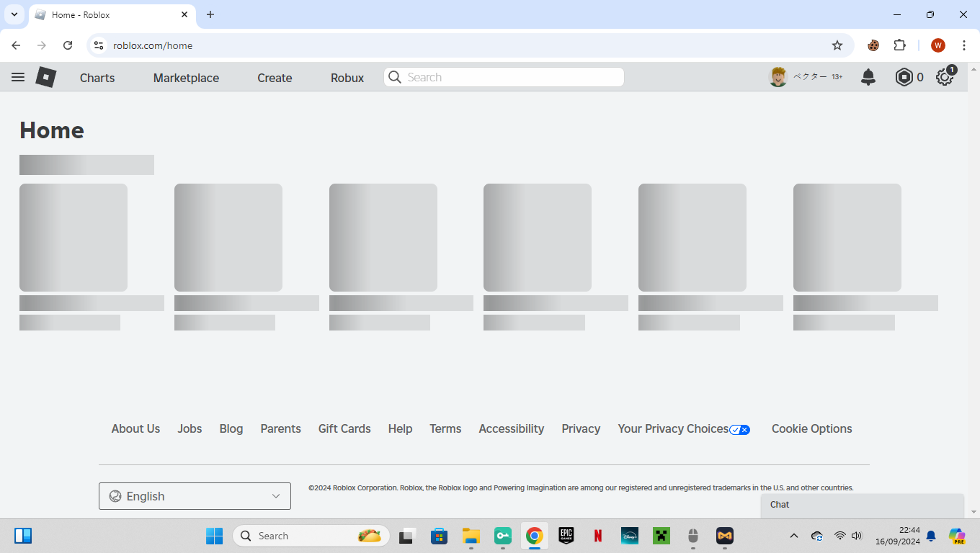Screen dimensions: 980x553
Task: Open Epic Games launcher from taskbar
Action: coord(566,536)
